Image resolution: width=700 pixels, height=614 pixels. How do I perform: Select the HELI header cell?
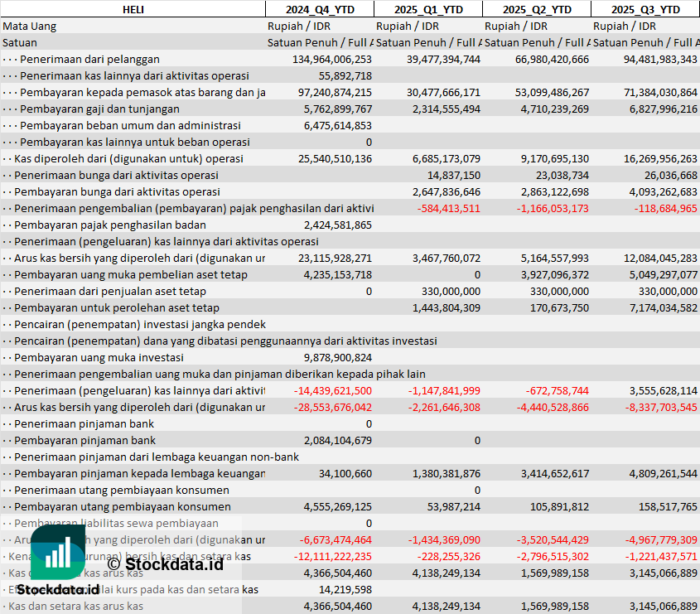pos(133,9)
